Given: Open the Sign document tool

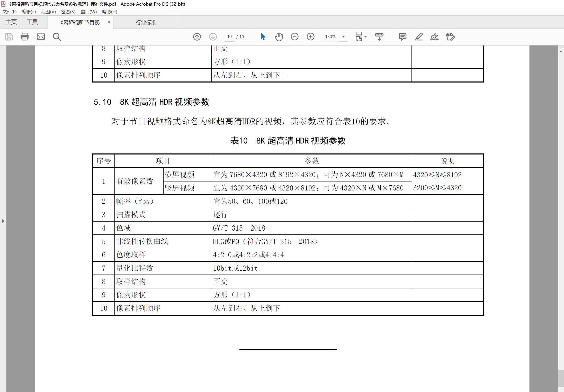Looking at the screenshot, I should tap(434, 37).
